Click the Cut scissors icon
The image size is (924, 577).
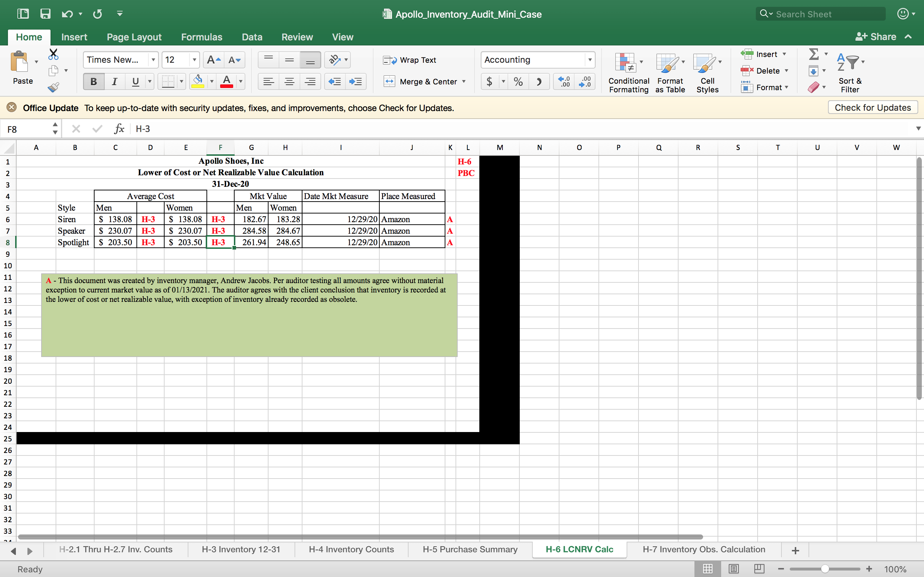[x=53, y=54]
